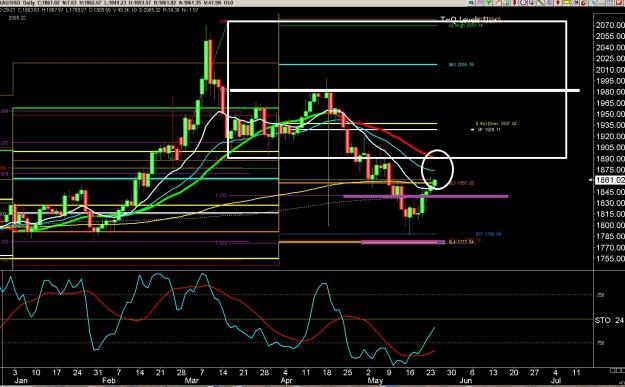This screenshot has height=387, width=625.
Task: Click the 1950.00 price axis label
Action: [x=610, y=114]
